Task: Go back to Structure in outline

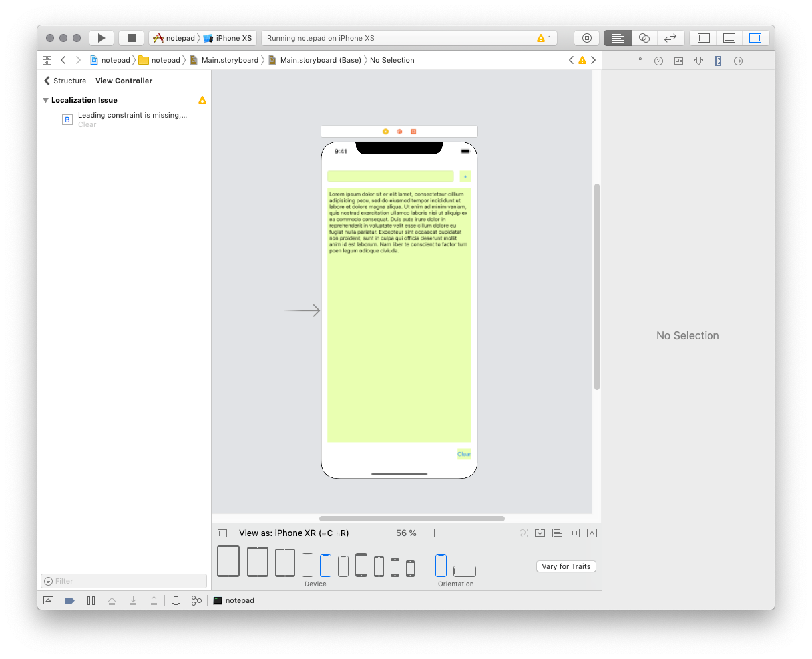Action: (65, 81)
